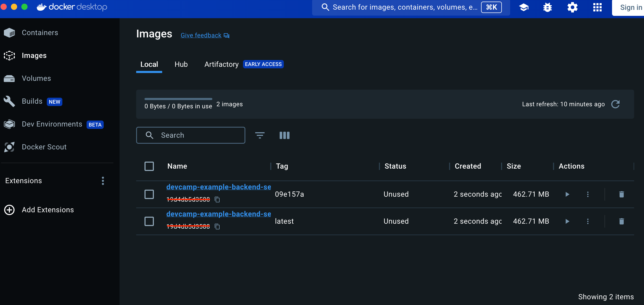Open more actions for latest image
The width and height of the screenshot is (644, 305).
(x=588, y=221)
